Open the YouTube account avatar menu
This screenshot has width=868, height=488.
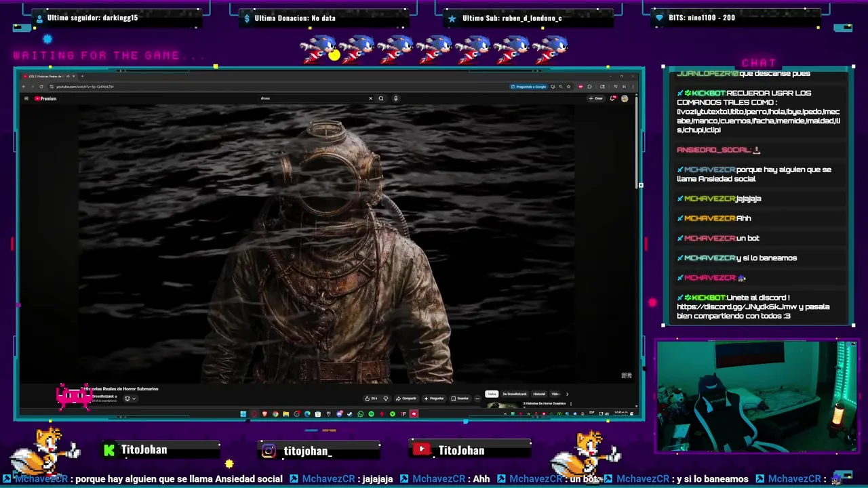coord(625,98)
